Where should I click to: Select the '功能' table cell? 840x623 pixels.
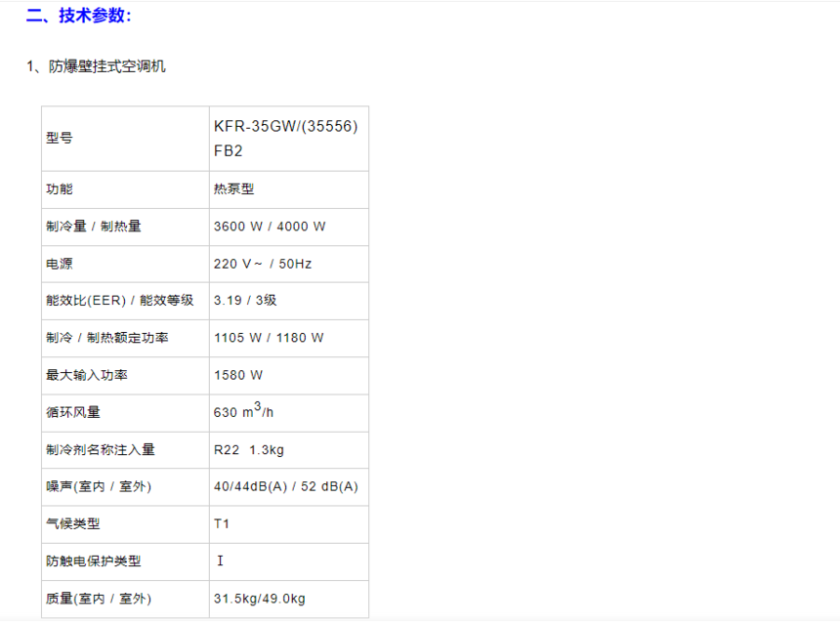pos(125,189)
